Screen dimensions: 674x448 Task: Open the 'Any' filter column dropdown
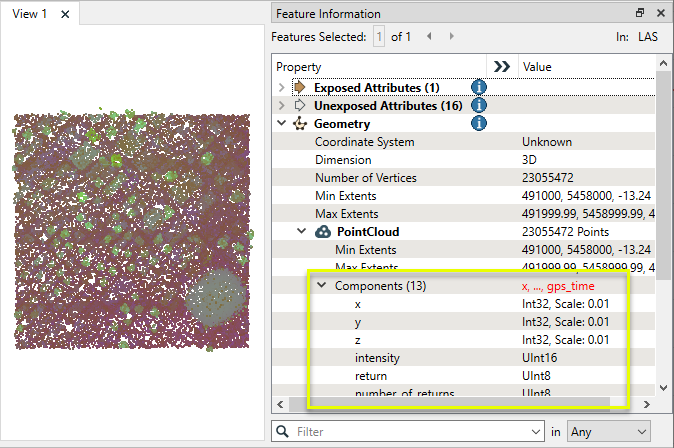[607, 431]
